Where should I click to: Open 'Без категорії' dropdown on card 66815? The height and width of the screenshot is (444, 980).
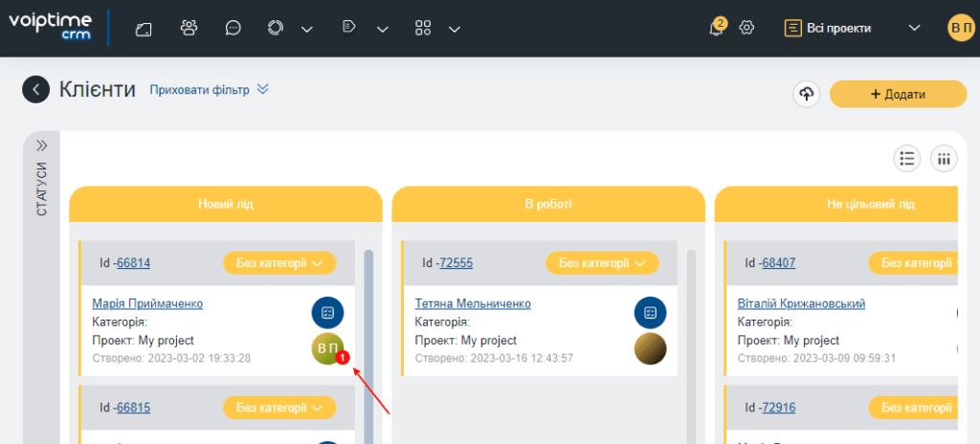(x=279, y=408)
